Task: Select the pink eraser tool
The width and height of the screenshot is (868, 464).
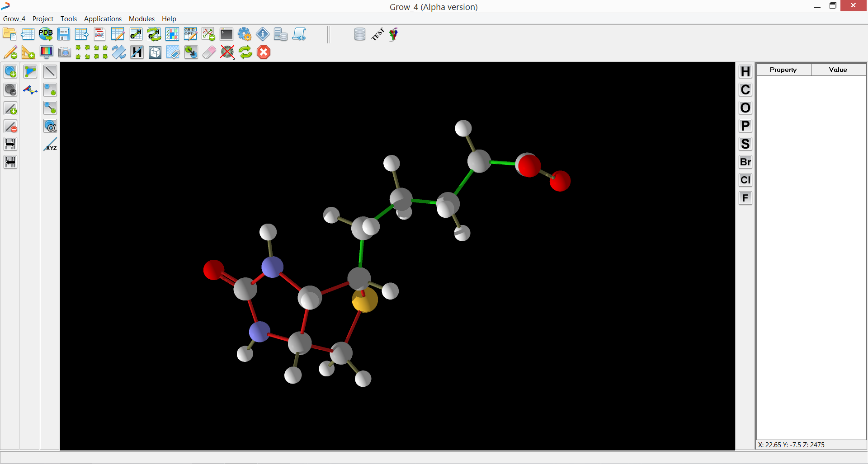Action: [209, 52]
